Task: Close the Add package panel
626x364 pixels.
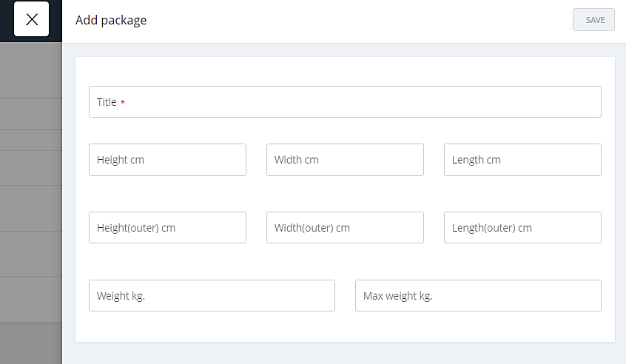Action: [32, 20]
